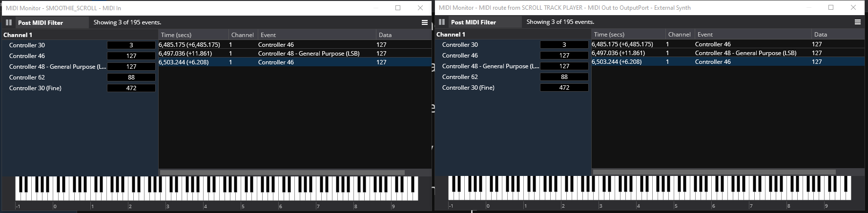Click Post MIDI Filter label in left window
The width and height of the screenshot is (868, 213).
[41, 22]
